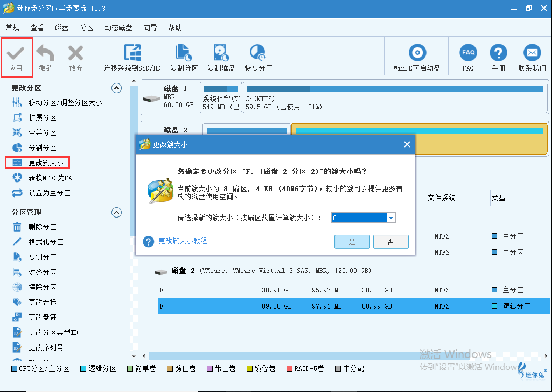
Task: Select 移动分区/调整分区大小 in sidebar
Action: (57, 102)
